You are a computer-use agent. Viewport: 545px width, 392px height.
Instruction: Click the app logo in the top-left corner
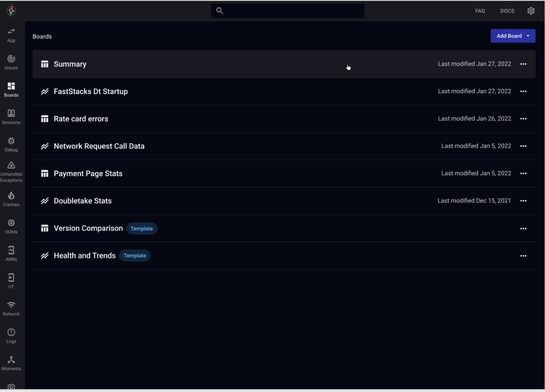coord(11,11)
